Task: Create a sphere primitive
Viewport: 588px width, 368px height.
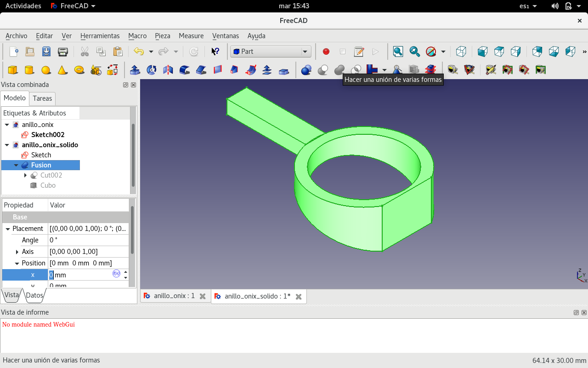Action: click(x=46, y=70)
